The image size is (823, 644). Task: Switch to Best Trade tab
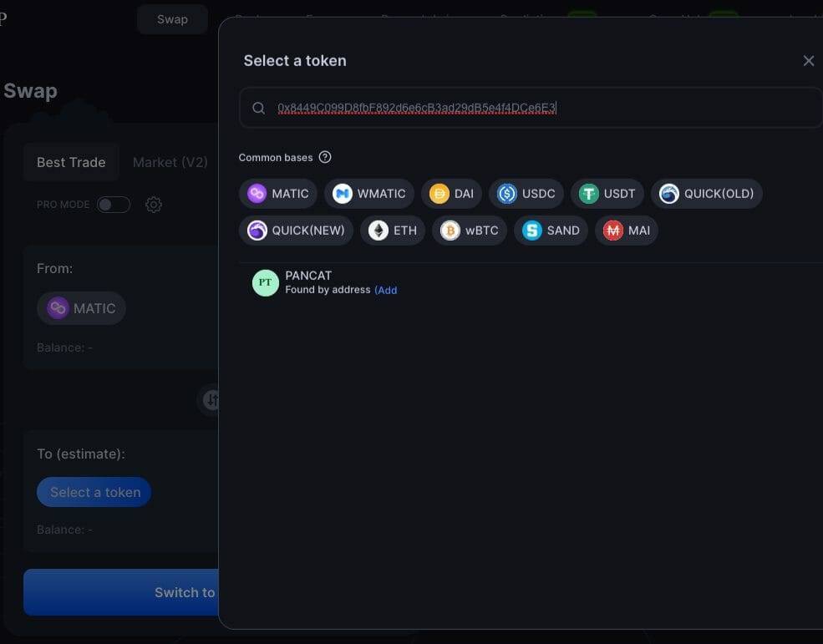71,162
